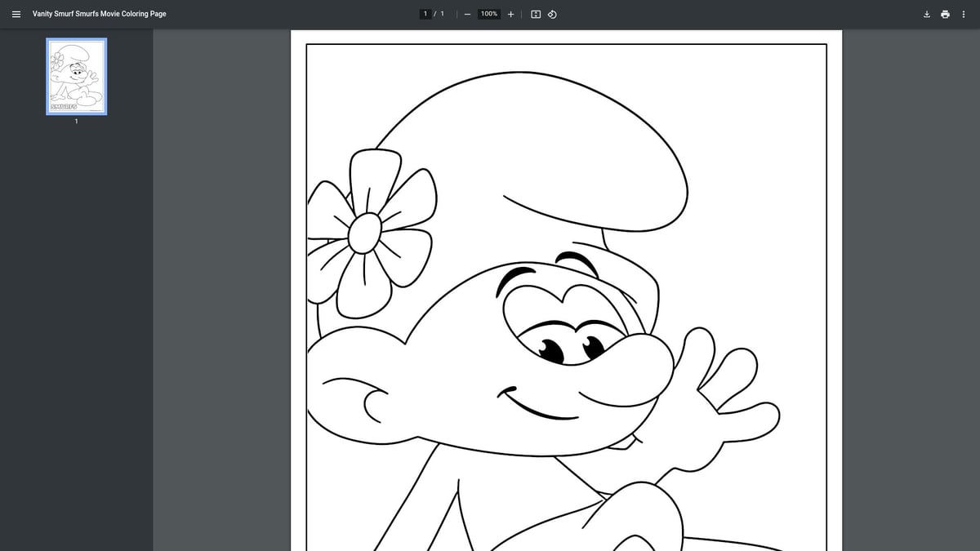Image resolution: width=980 pixels, height=551 pixels.
Task: Rotate the page counterclockwise
Action: coord(552,14)
